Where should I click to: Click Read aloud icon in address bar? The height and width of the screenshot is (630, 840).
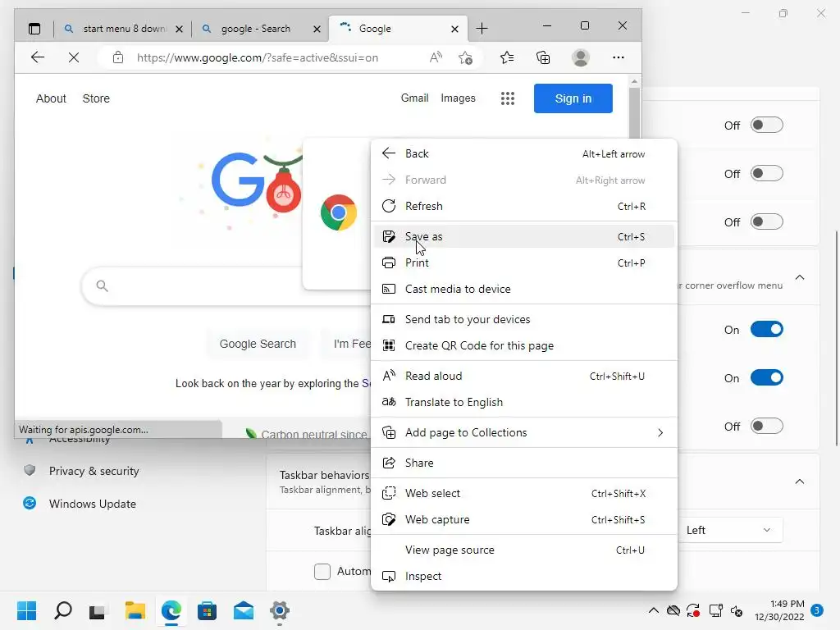click(436, 57)
